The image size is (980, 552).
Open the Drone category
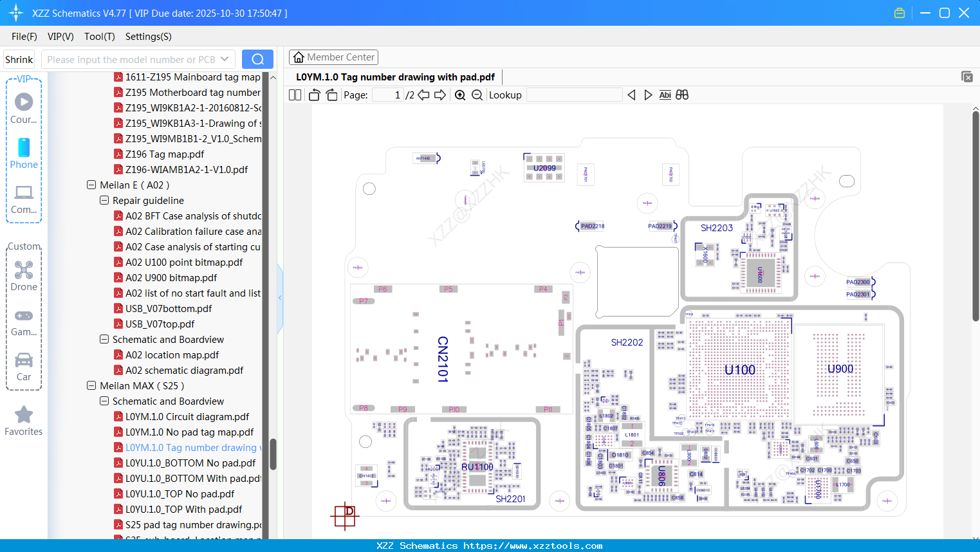[24, 275]
